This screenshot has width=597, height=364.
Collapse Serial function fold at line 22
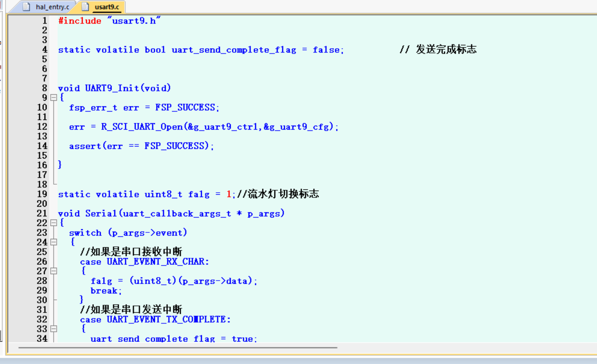click(54, 223)
